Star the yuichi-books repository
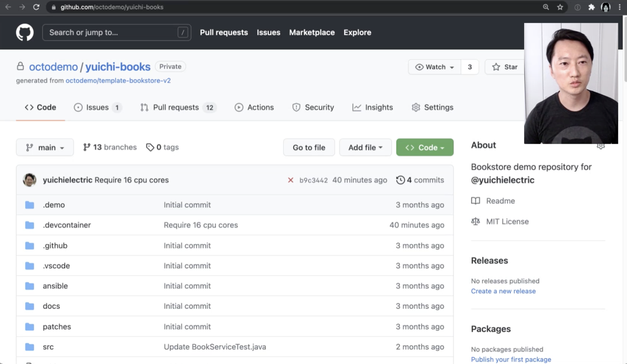This screenshot has height=364, width=627. 504,67
